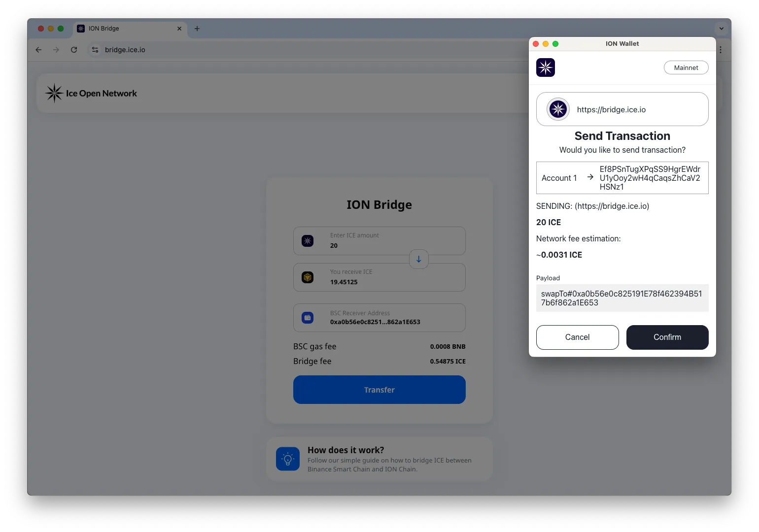Open the How does it work guide card
This screenshot has width=759, height=532.
[379, 459]
